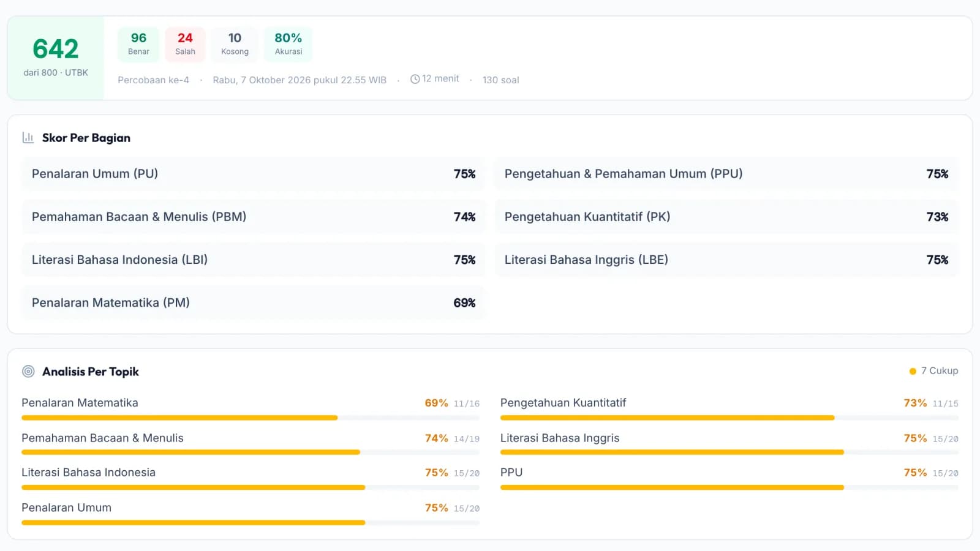Click the Penalaran Matematika topic progress bar
Screen dimensions: 980x551
click(x=251, y=418)
